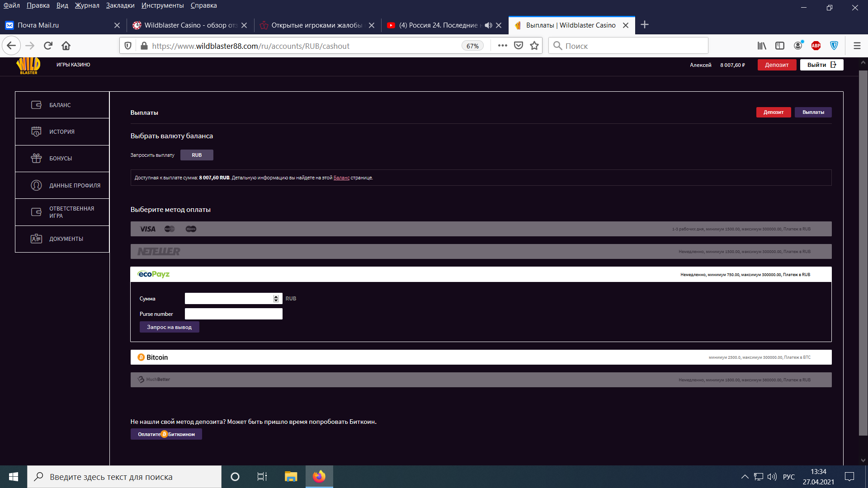Click the history calendar icon beside ИСТОРИЯ
Image resolution: width=868 pixels, height=488 pixels.
click(x=36, y=131)
